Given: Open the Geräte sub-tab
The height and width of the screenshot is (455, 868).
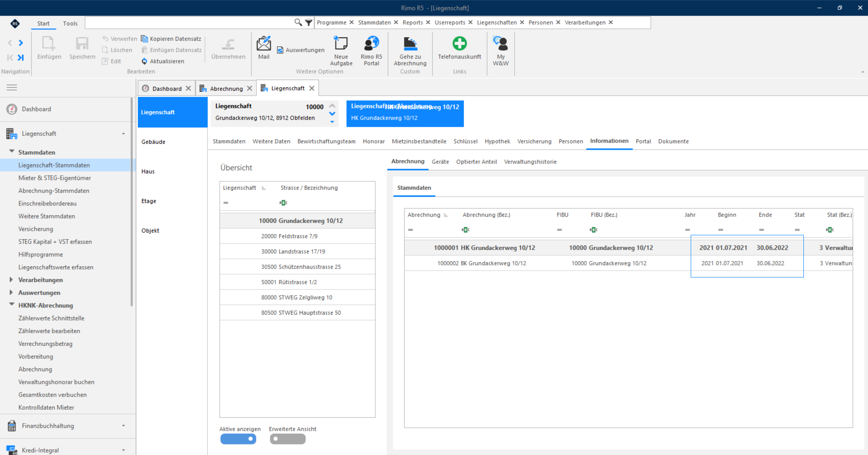Looking at the screenshot, I should [x=440, y=162].
